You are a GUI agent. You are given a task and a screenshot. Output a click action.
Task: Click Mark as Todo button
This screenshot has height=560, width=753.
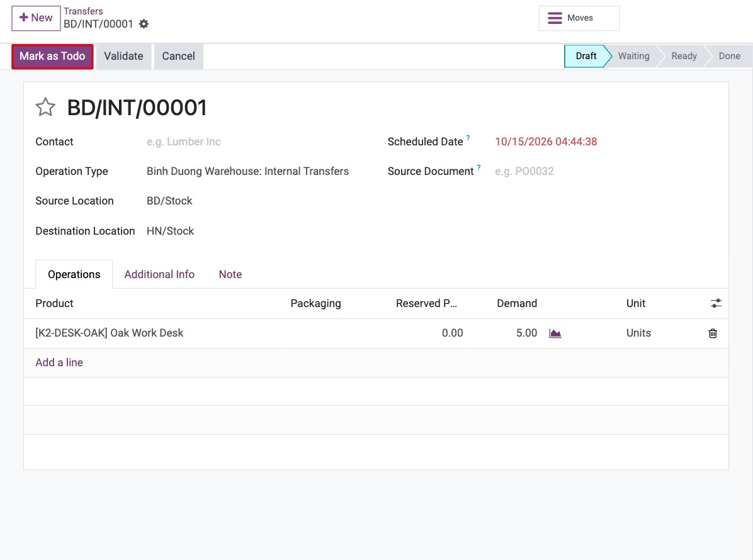52,56
